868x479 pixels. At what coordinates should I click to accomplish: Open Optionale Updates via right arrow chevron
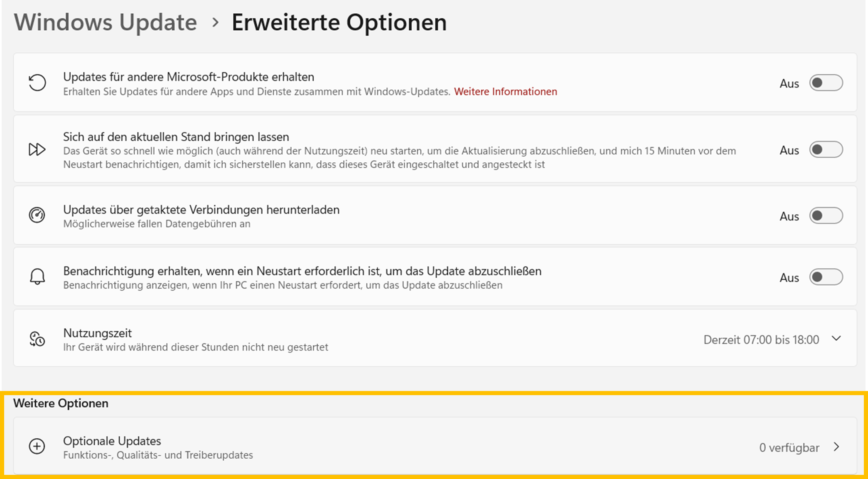(837, 447)
